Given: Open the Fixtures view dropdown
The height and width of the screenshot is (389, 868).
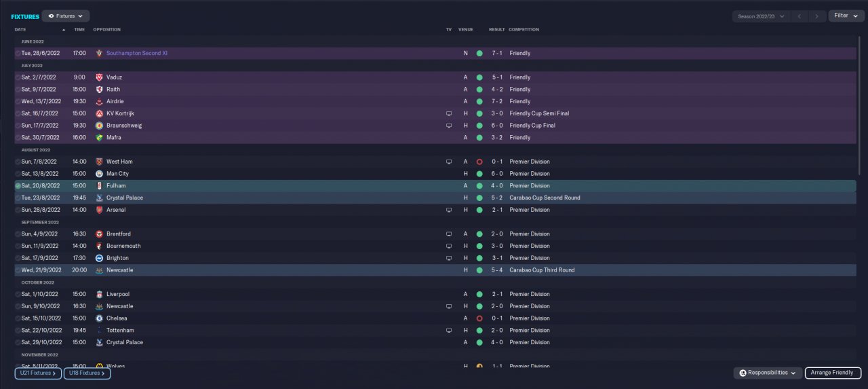Looking at the screenshot, I should (x=66, y=16).
